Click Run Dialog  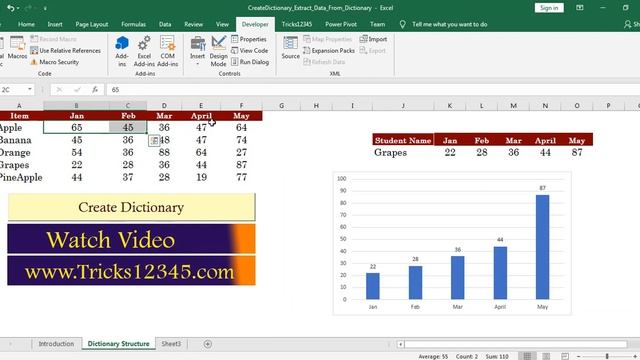(250, 62)
